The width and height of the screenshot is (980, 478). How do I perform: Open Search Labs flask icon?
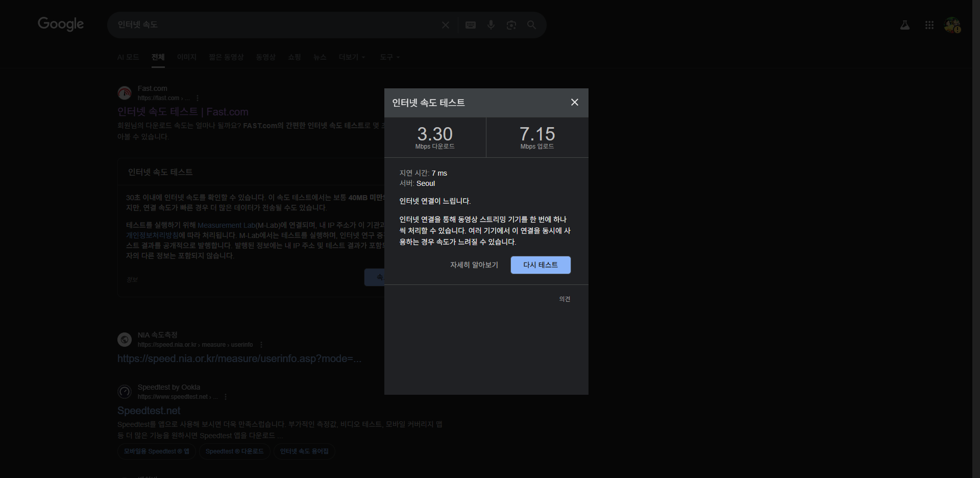click(904, 25)
